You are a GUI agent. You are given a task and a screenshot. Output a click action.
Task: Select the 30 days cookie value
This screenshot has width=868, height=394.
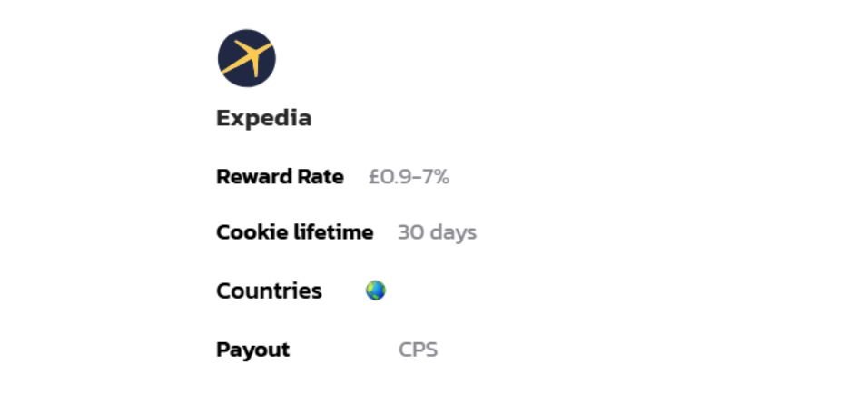tap(437, 232)
